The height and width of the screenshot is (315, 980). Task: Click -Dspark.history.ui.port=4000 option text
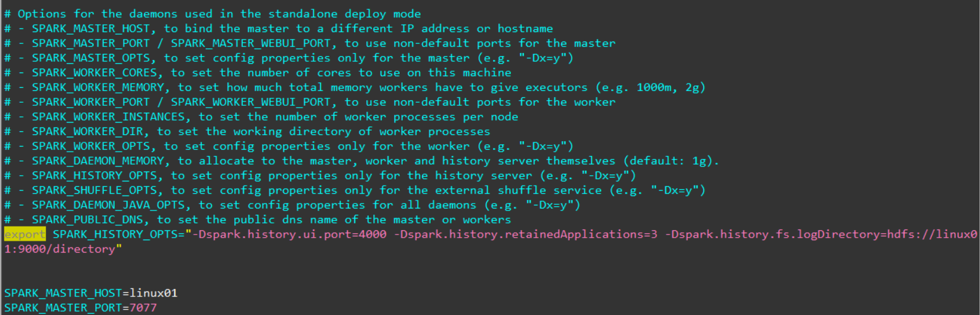click(x=290, y=235)
